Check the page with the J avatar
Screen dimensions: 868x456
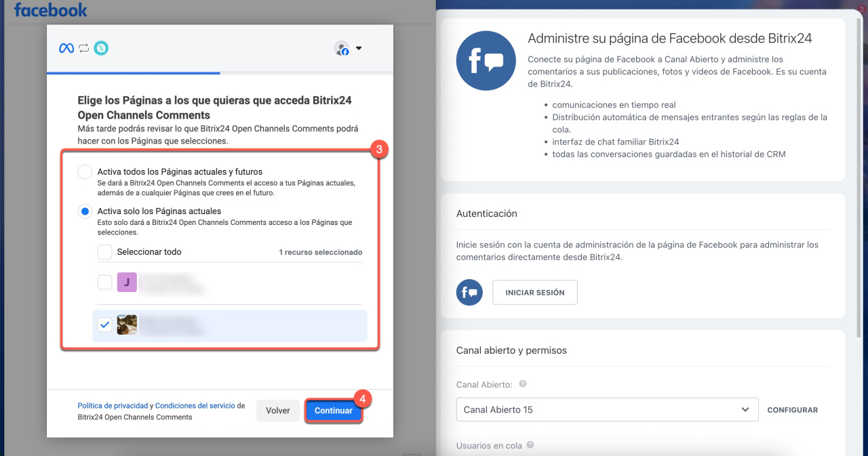point(104,282)
